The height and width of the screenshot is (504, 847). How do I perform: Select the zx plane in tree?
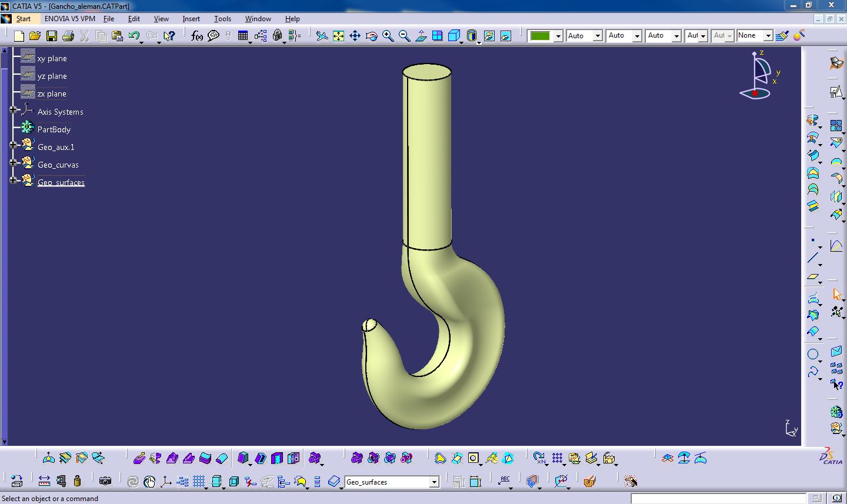(52, 94)
